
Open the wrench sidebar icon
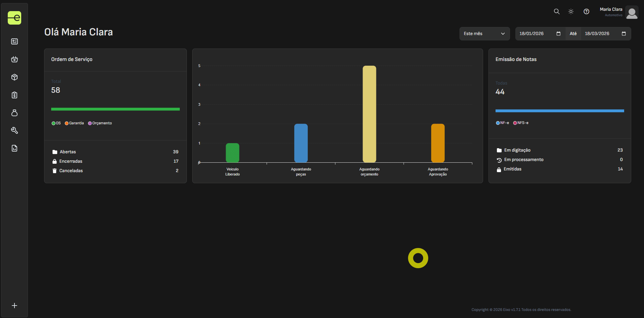[x=14, y=130]
